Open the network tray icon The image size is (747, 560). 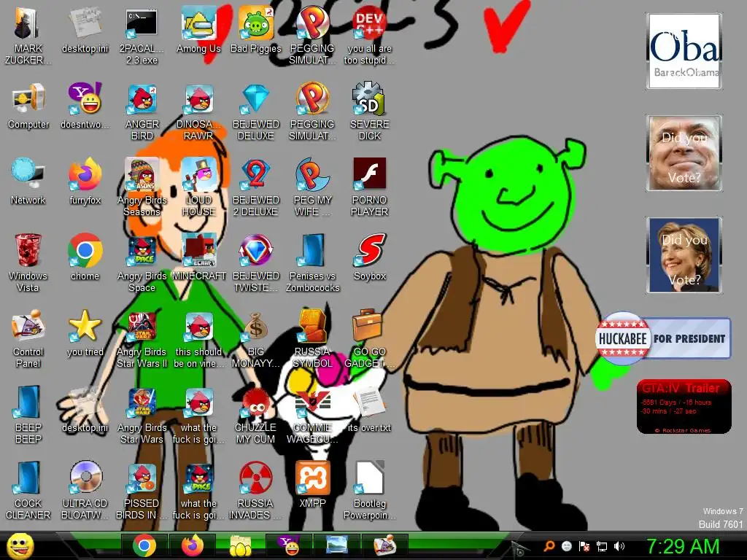(602, 545)
